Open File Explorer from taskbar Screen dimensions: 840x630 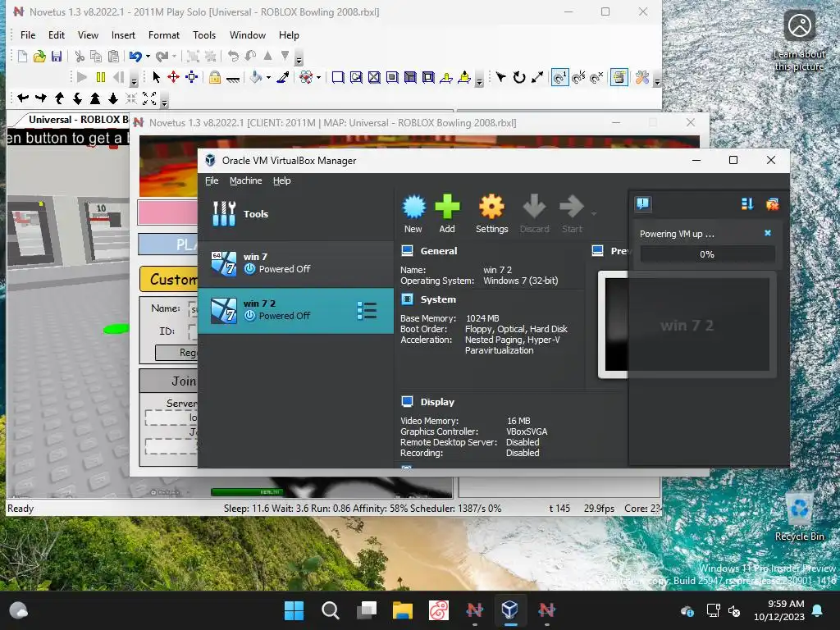(x=402, y=610)
